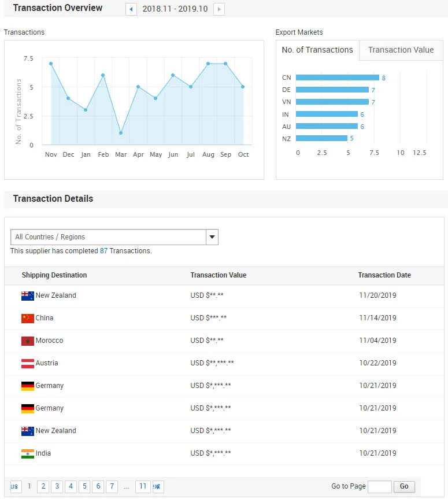448x499 pixels.
Task: Click the China flag icon
Action: click(28, 319)
